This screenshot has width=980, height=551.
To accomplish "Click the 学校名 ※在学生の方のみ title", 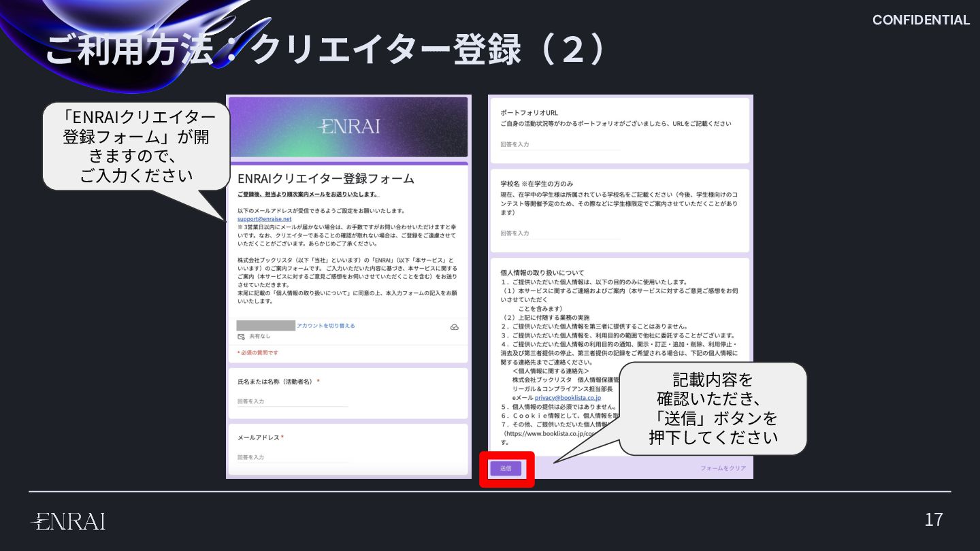I will click(x=536, y=184).
